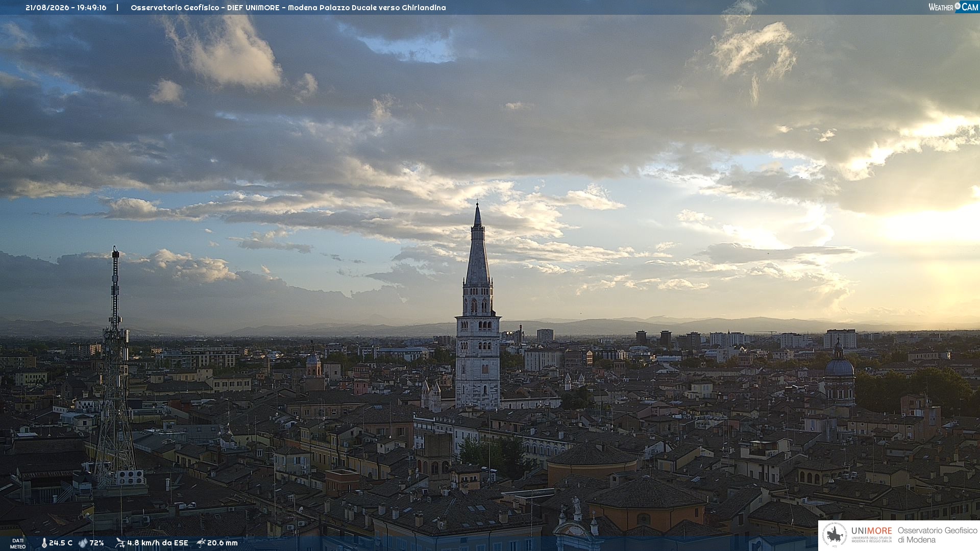Image resolution: width=980 pixels, height=551 pixels.
Task: Select the DATI METEO label
Action: (x=18, y=543)
